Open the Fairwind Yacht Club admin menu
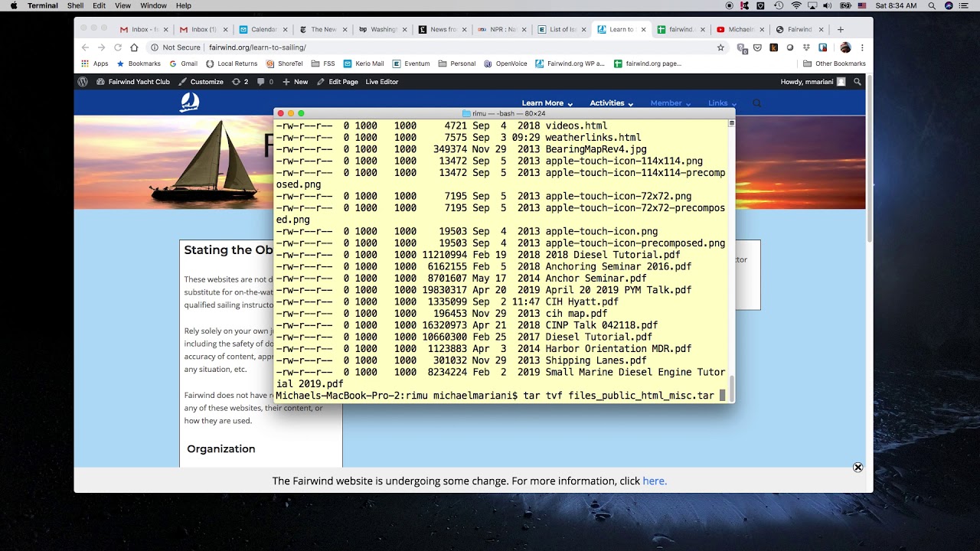 pyautogui.click(x=133, y=82)
